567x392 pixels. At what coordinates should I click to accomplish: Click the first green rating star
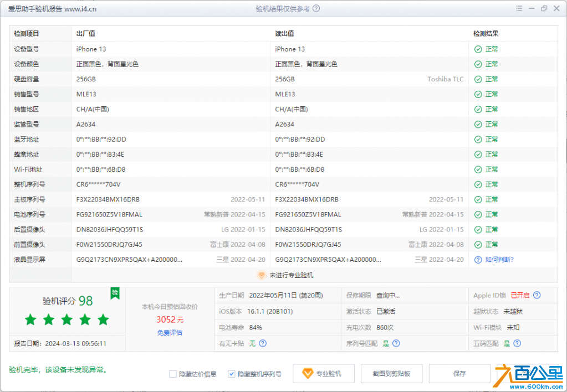[30, 319]
